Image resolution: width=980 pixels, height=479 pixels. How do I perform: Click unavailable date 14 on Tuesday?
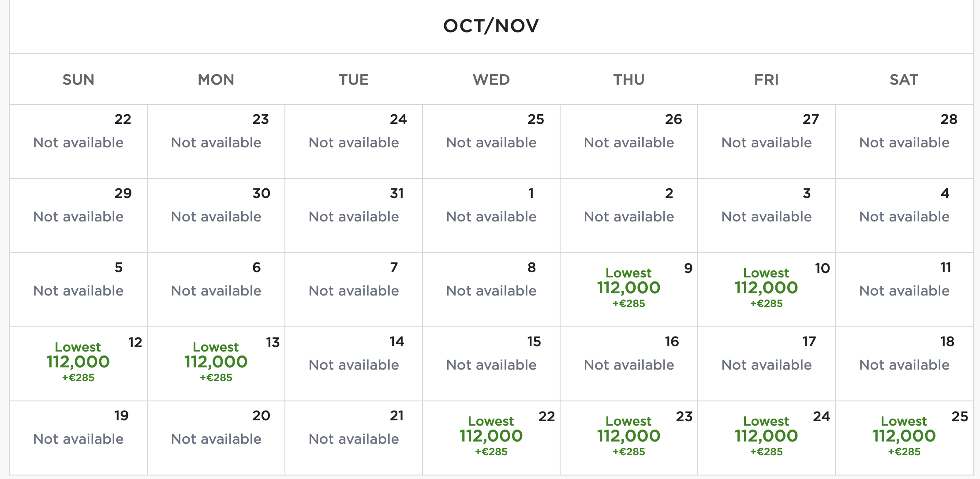click(x=353, y=364)
